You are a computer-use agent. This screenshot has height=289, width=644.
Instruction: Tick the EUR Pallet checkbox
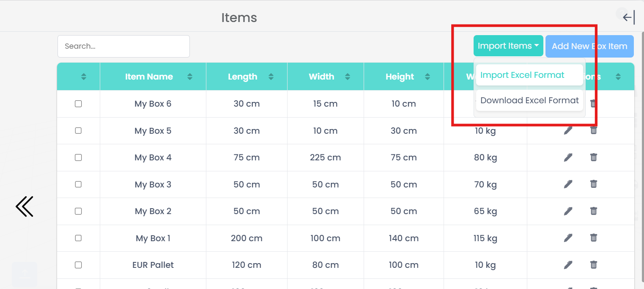(x=78, y=265)
